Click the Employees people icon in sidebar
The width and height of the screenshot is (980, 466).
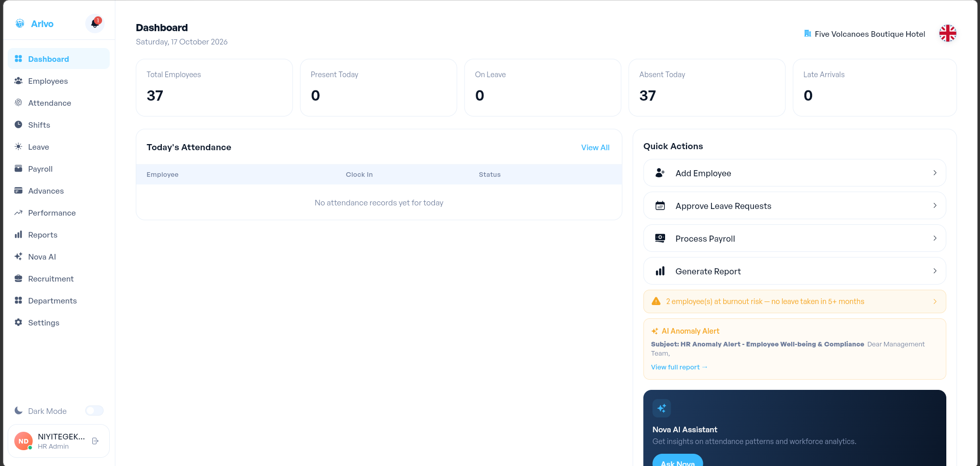[18, 81]
